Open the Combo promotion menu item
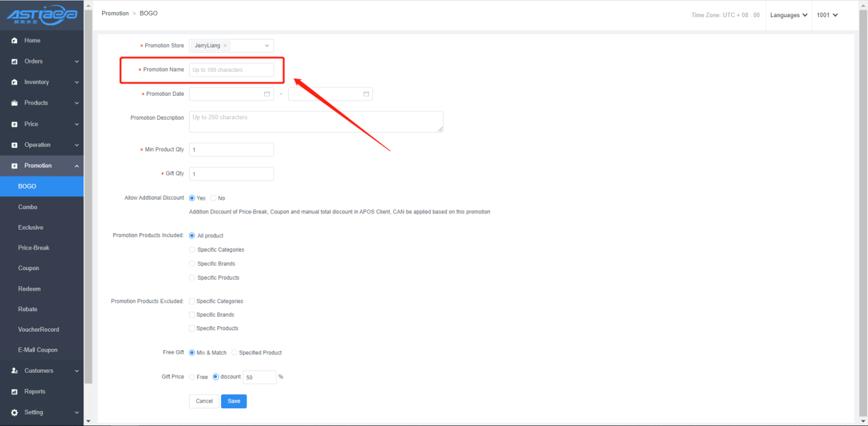 click(x=28, y=207)
